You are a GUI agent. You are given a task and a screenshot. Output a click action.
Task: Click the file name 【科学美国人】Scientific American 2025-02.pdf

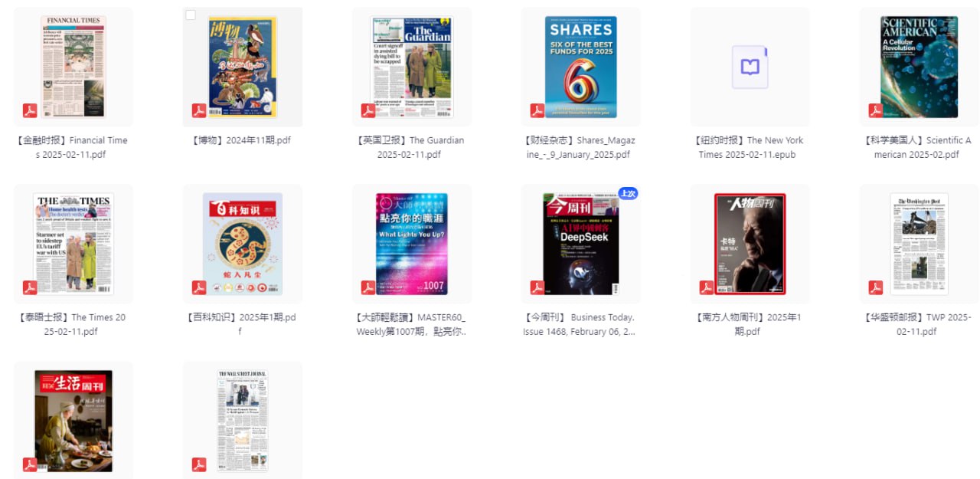[x=919, y=147]
